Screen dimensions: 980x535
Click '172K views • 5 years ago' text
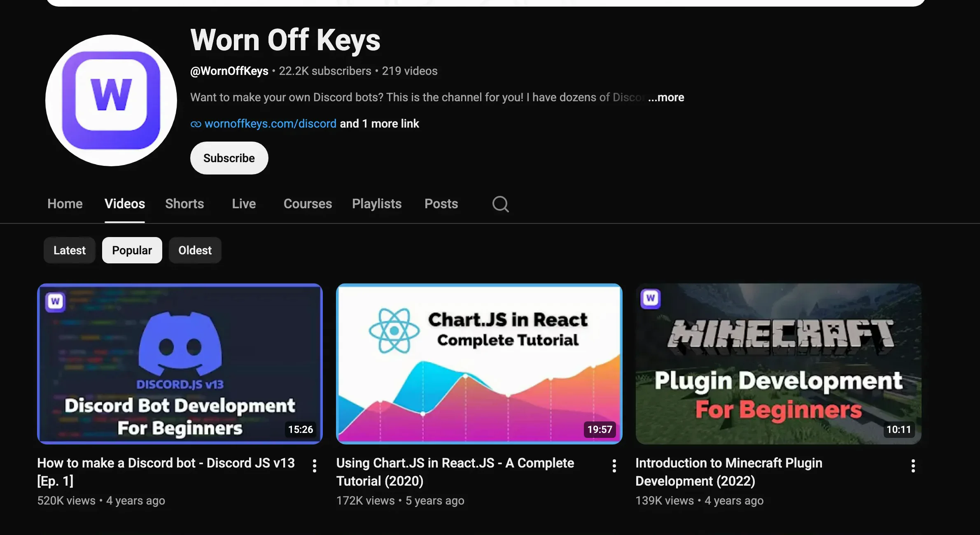tap(400, 500)
